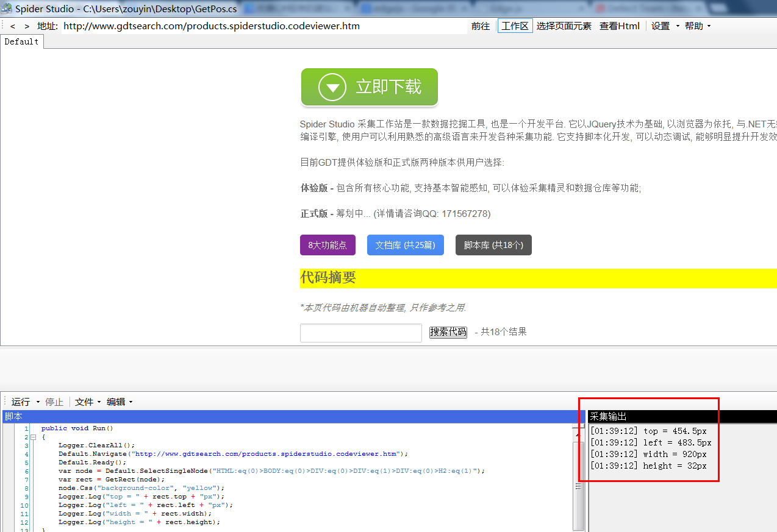
Task: Click the code search text box
Action: tap(361, 333)
